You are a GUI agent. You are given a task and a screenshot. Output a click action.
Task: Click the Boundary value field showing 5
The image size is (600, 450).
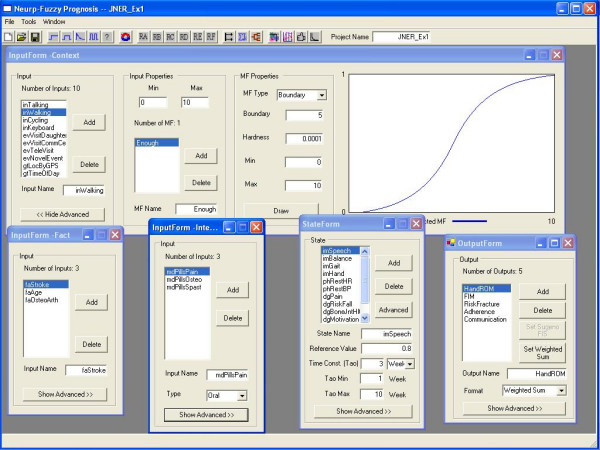coord(304,115)
